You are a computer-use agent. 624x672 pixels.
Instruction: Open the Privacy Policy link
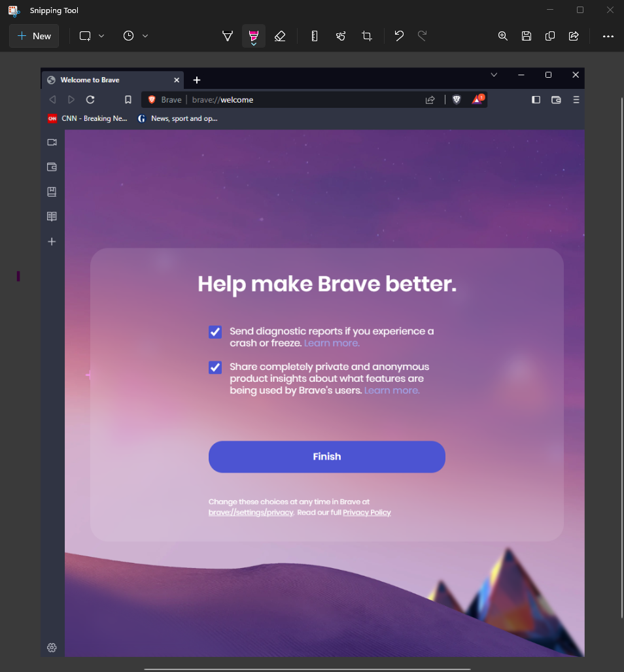(x=367, y=512)
